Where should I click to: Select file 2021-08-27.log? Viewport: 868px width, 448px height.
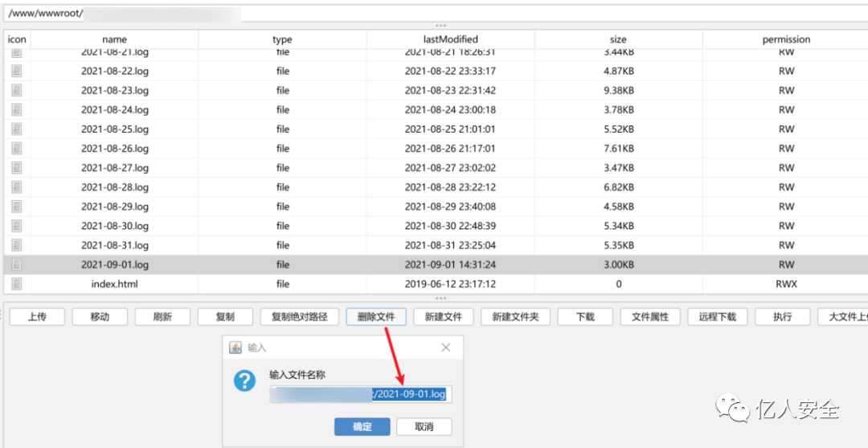tap(115, 168)
